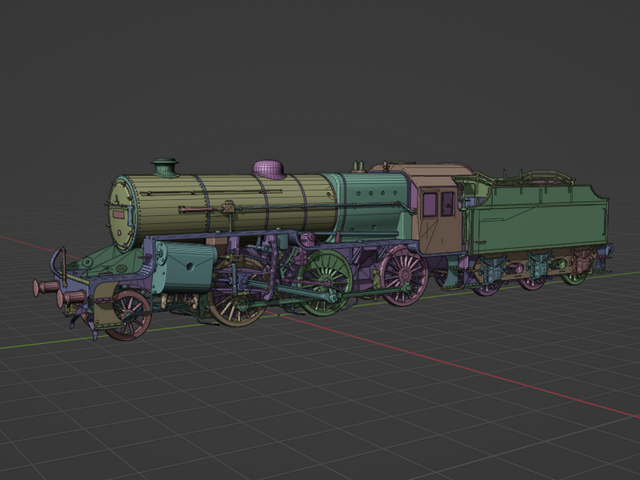
Task: Click the circular smokebox door at the front
Action: click(123, 213)
